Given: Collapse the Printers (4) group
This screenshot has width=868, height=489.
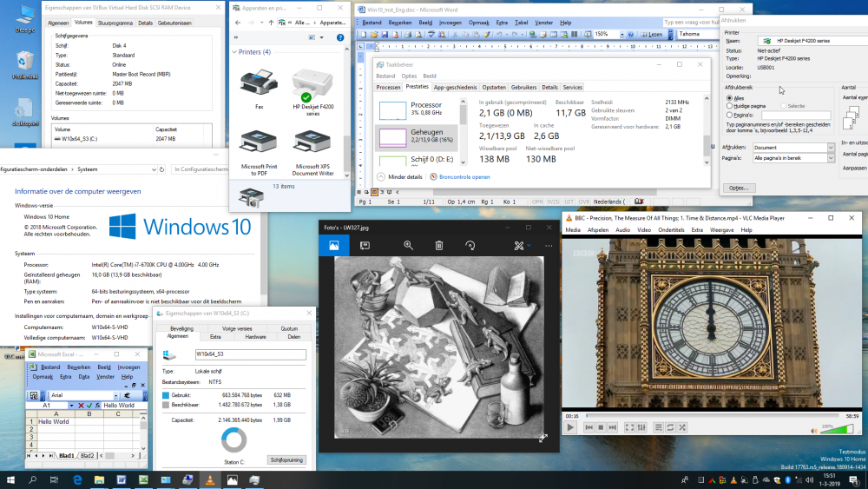Looking at the screenshot, I should click(x=234, y=52).
